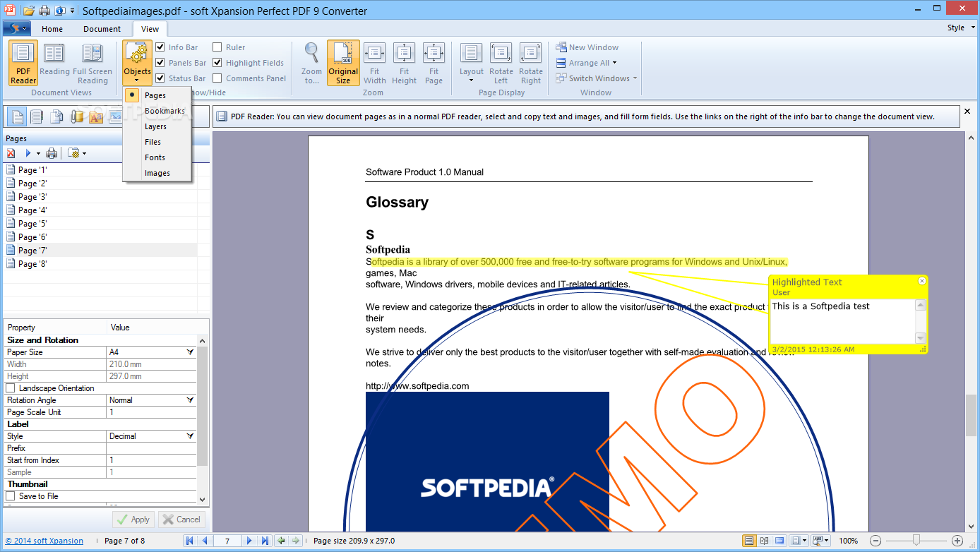
Task: Check the Save to File option
Action: point(11,496)
